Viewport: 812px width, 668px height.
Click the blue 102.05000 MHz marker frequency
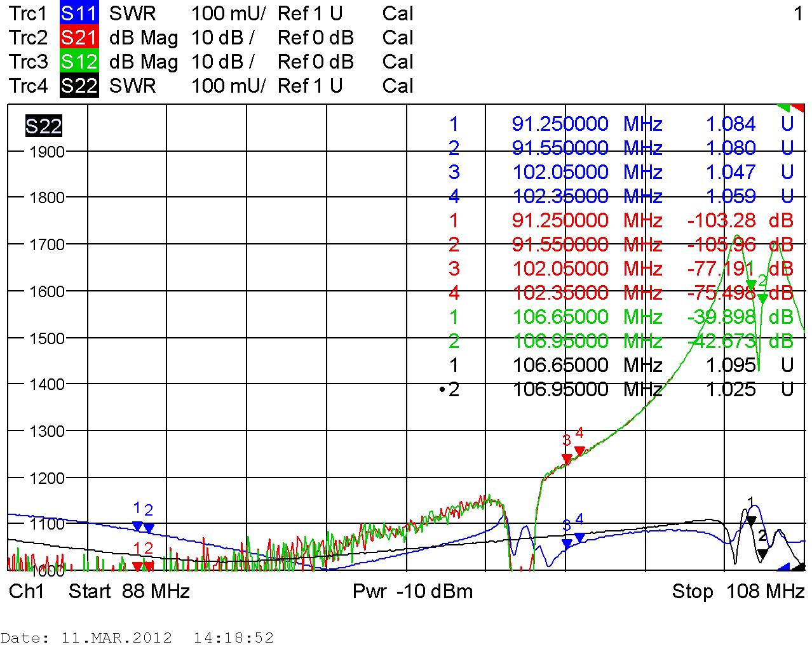tap(587, 172)
